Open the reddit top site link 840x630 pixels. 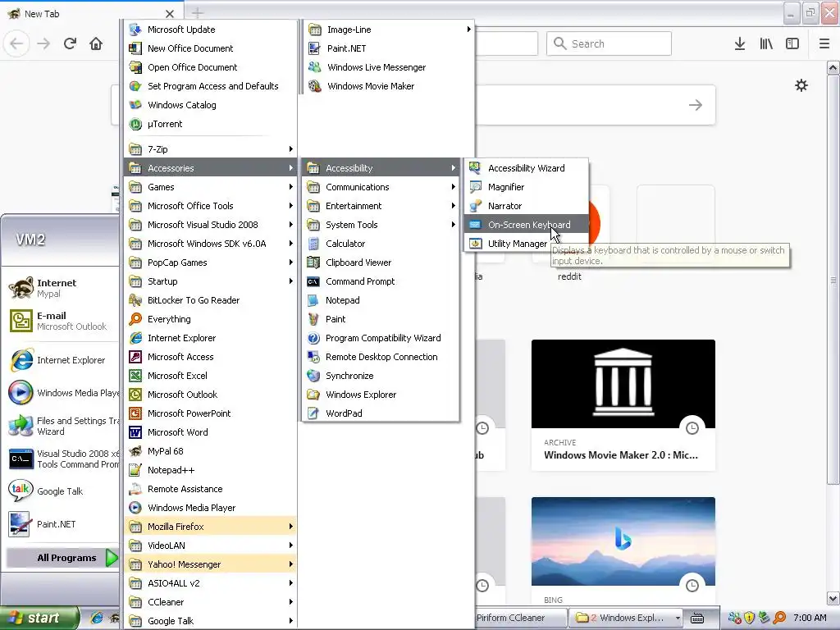569,276
